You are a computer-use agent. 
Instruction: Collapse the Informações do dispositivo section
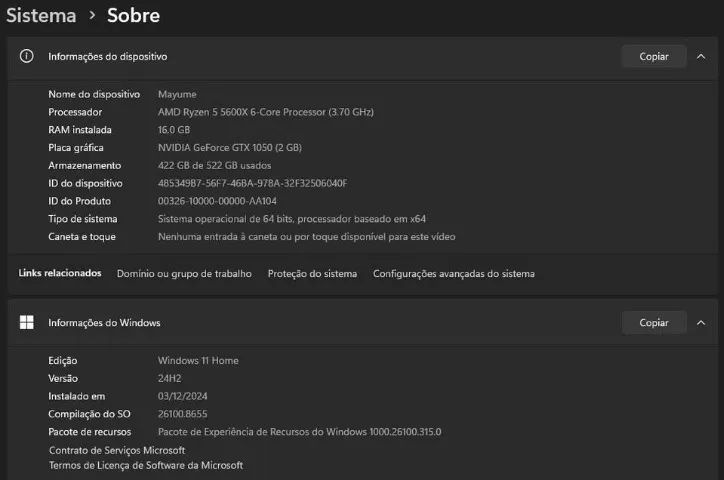point(701,56)
